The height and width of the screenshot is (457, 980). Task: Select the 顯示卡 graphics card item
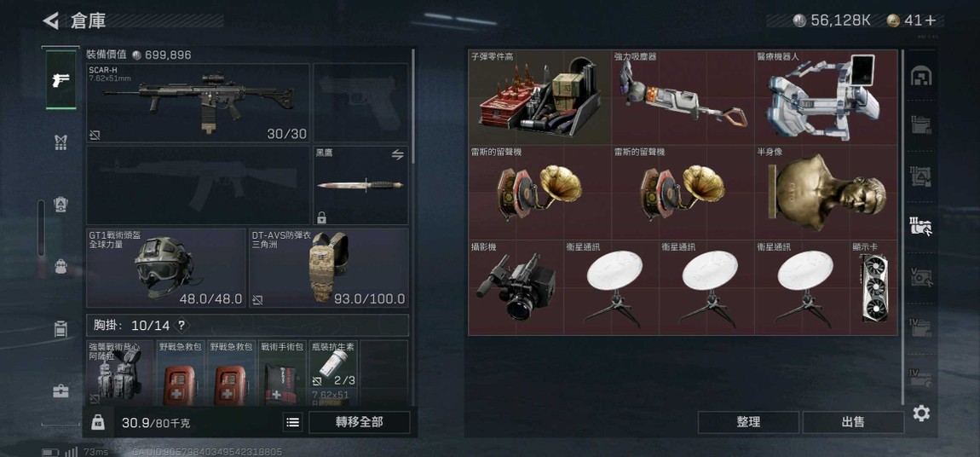pos(873,288)
